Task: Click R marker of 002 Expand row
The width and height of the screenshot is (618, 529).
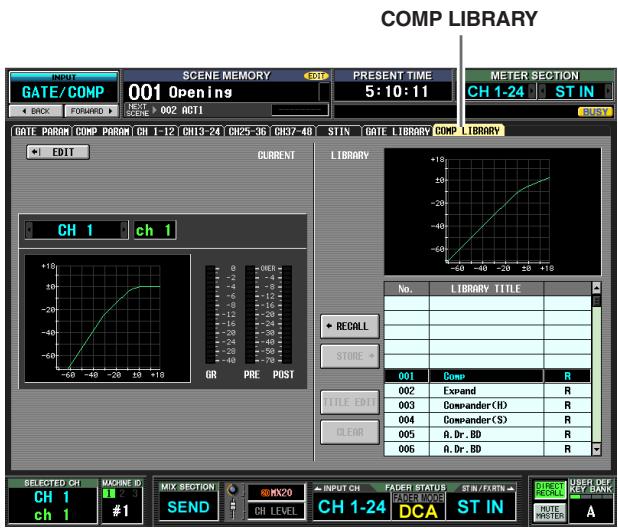Action: 567,391
